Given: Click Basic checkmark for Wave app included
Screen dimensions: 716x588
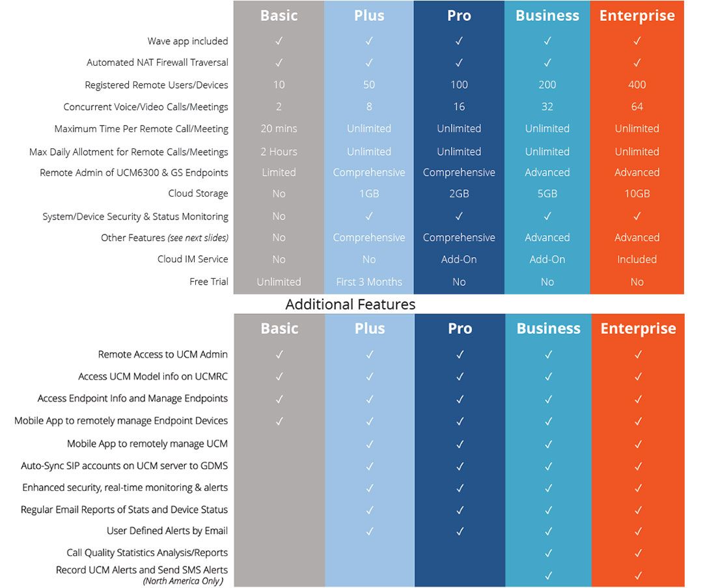Looking at the screenshot, I should (279, 41).
